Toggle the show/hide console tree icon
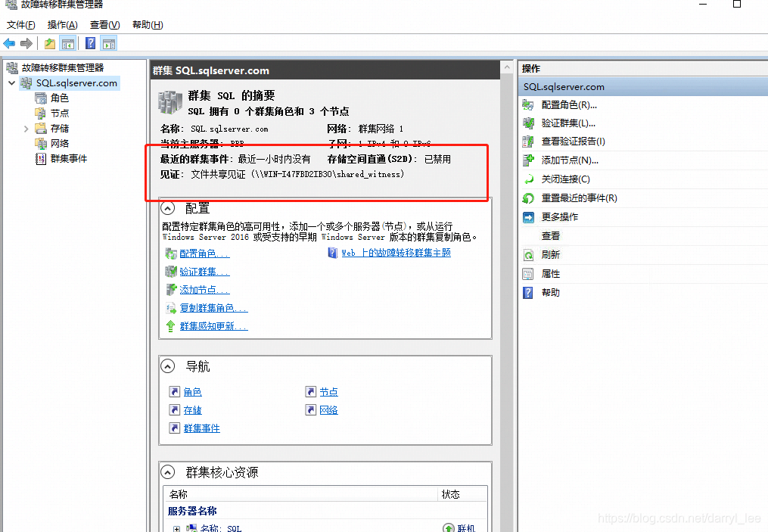 pyautogui.click(x=67, y=44)
